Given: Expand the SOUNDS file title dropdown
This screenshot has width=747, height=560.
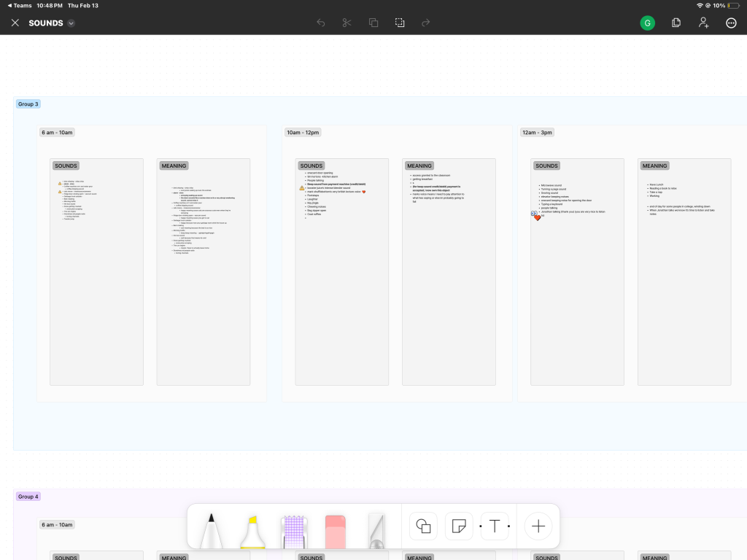Looking at the screenshot, I should coord(71,23).
